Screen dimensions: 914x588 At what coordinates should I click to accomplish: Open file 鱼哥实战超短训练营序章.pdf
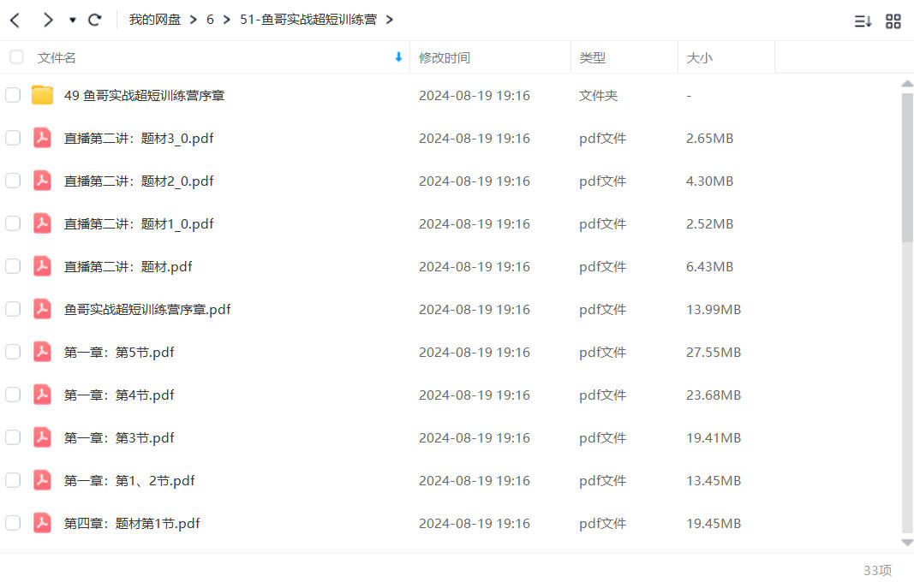pos(146,309)
